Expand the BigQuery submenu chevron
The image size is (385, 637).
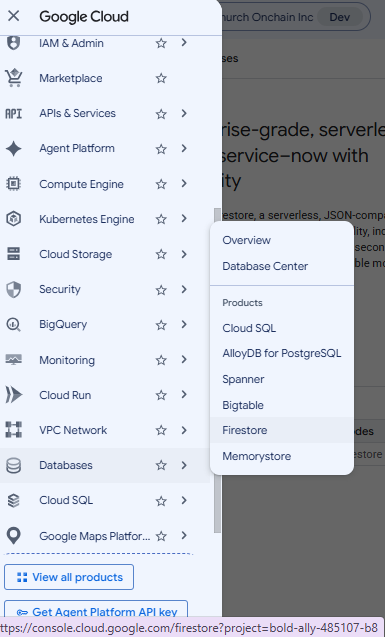pos(184,324)
